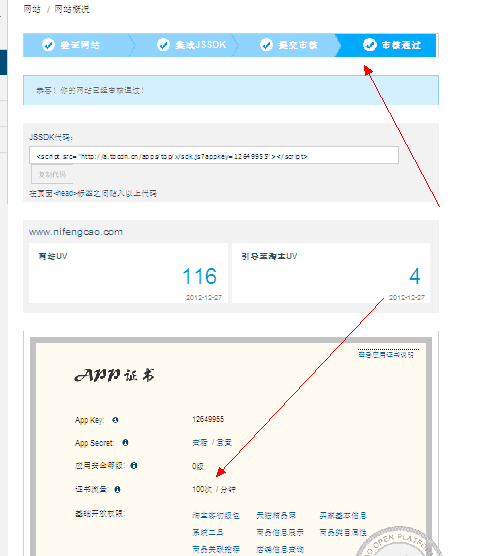Click the 查看 link for App Secret

pos(200,443)
